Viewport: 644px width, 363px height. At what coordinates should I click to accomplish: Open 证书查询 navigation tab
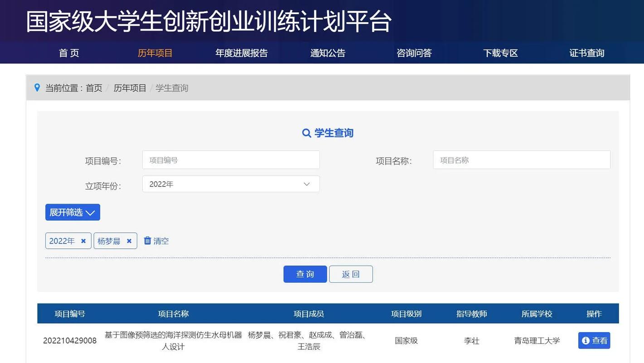pos(587,53)
